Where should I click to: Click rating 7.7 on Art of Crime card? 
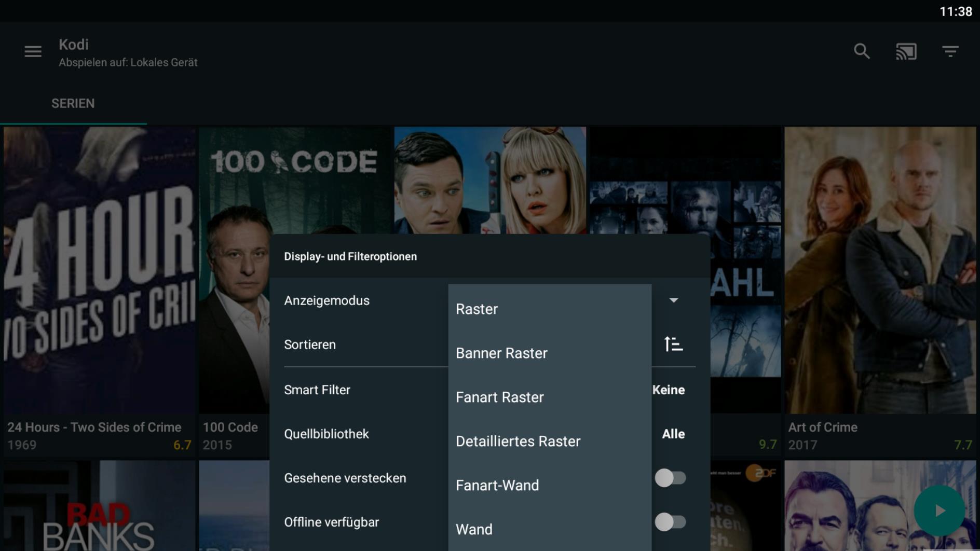coord(963,445)
